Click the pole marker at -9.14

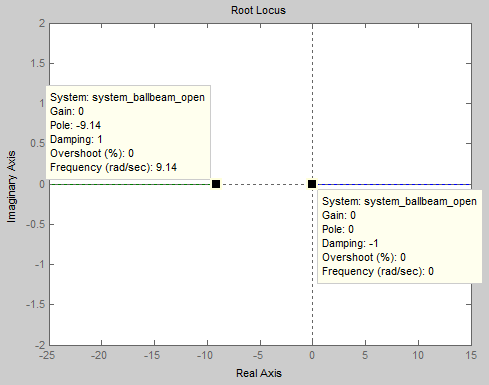pyautogui.click(x=216, y=184)
